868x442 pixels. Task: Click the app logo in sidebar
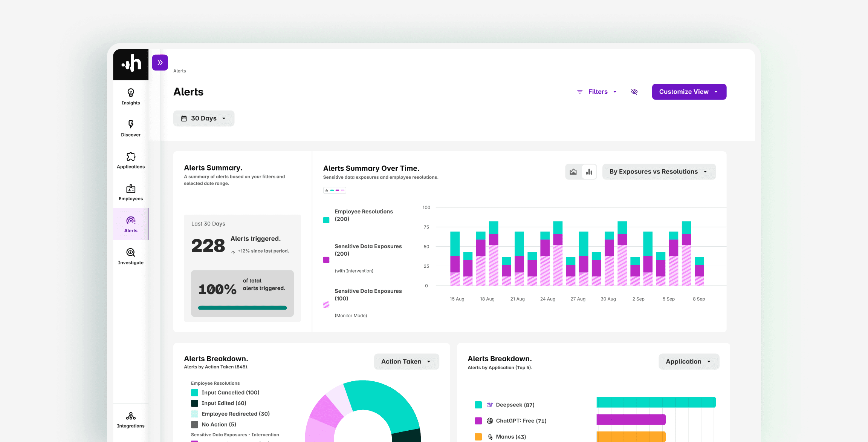131,64
